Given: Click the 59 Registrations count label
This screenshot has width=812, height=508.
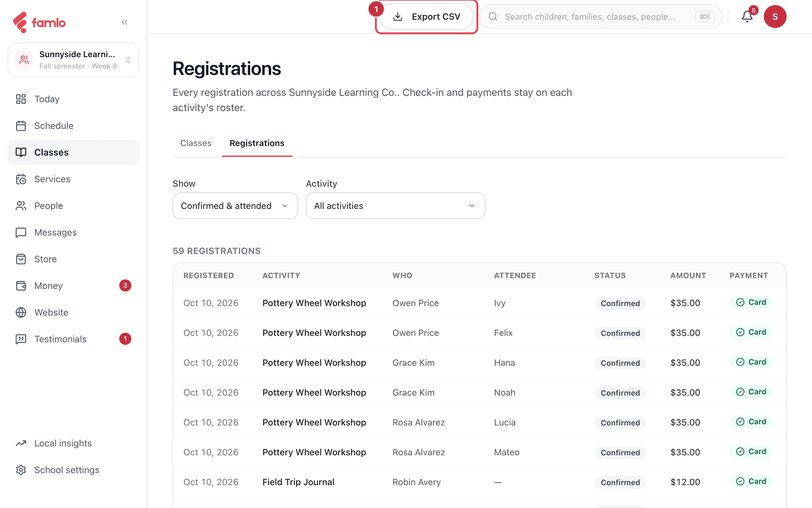Looking at the screenshot, I should [216, 251].
